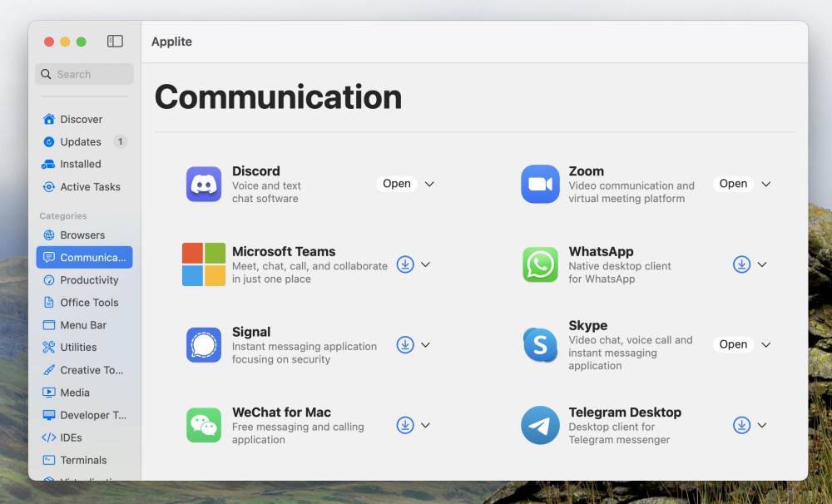Click the Zoom app icon
The width and height of the screenshot is (832, 504).
point(540,184)
